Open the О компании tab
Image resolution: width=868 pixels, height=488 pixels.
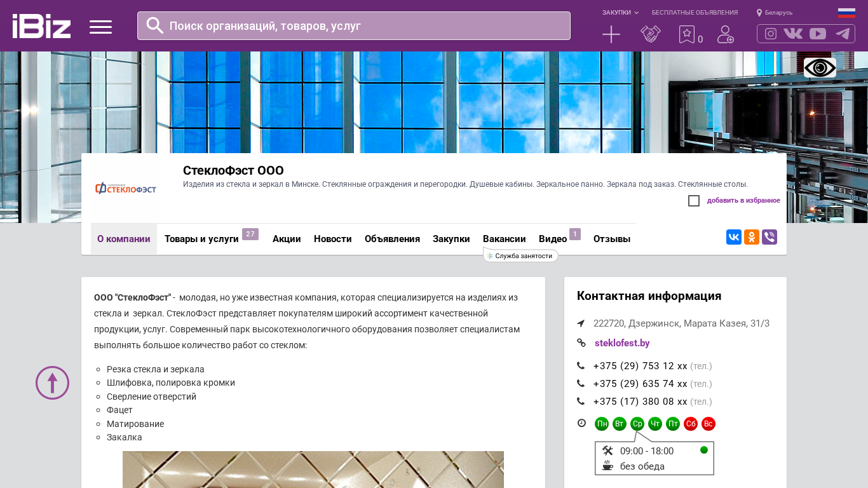coord(124,239)
